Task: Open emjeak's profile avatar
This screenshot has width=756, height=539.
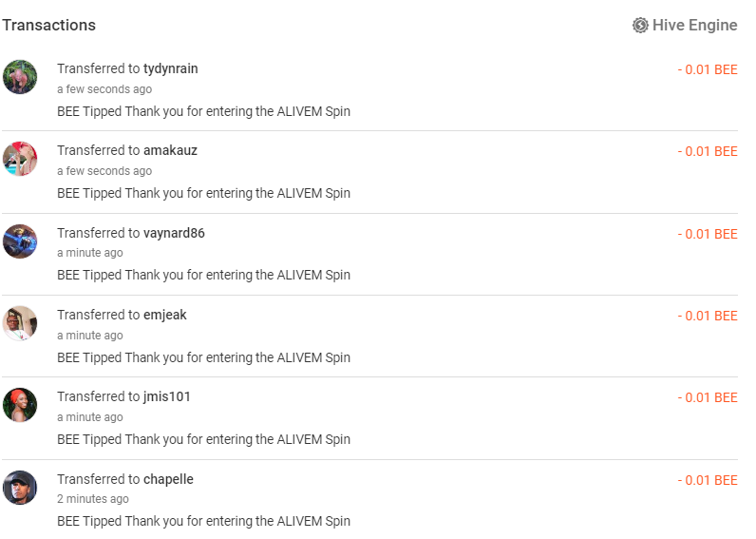Action: click(20, 323)
